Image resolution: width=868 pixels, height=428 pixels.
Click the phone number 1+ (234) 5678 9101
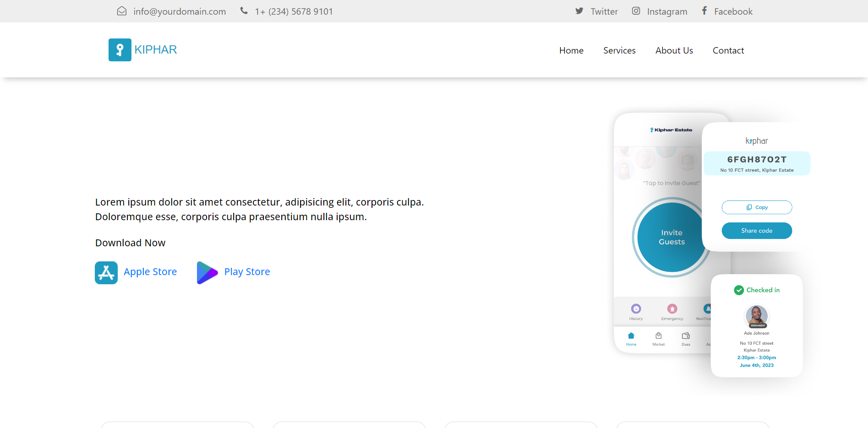tap(294, 11)
